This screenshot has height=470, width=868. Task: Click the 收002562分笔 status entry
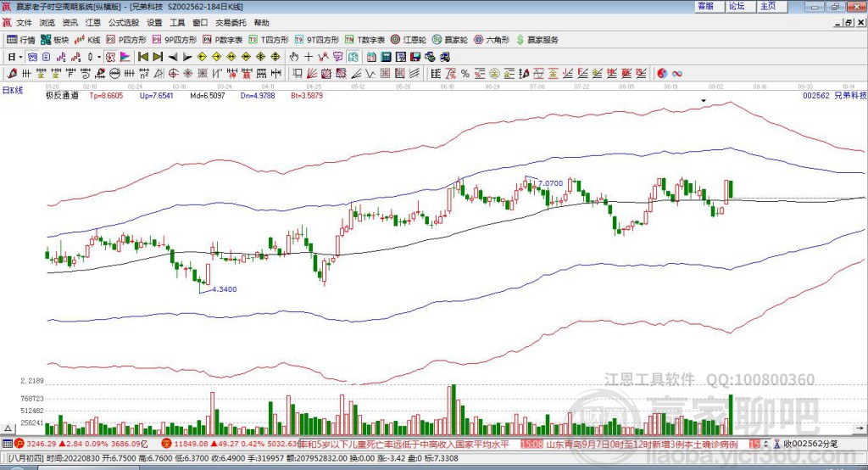click(806, 444)
